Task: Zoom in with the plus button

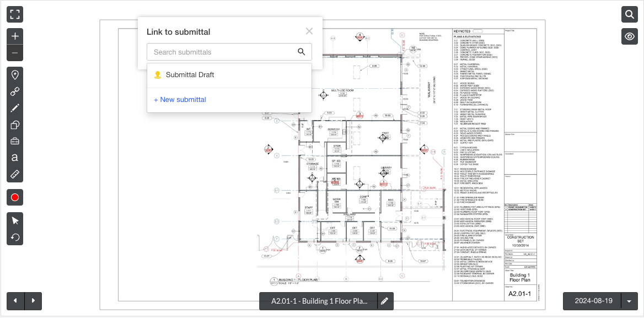Action: (15, 36)
